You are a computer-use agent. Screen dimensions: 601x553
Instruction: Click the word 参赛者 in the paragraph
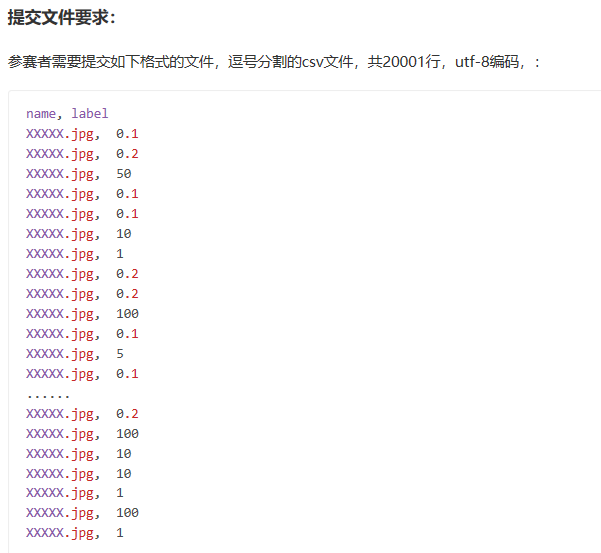click(30, 62)
